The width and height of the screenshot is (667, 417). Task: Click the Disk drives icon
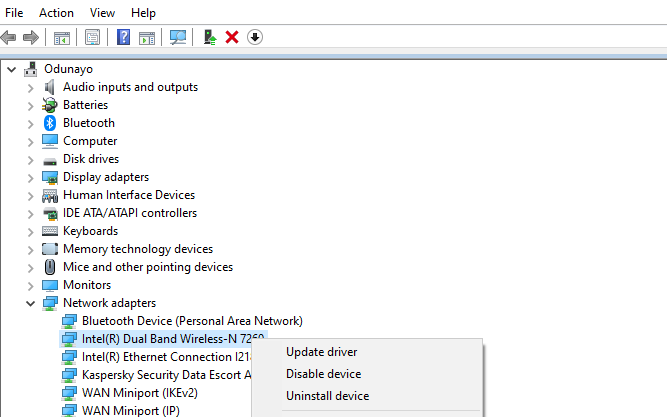[x=50, y=161]
